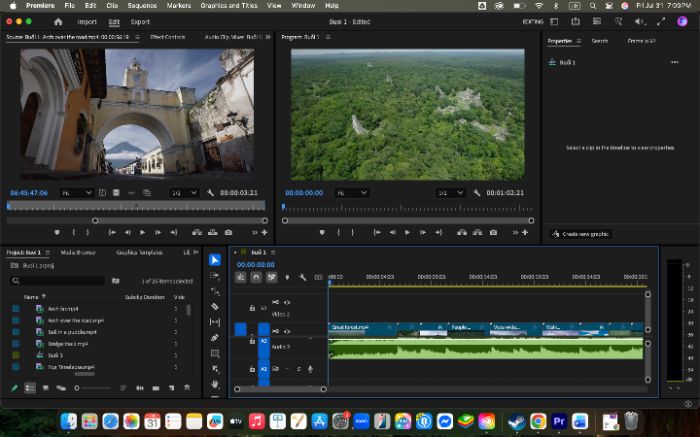Open the Sequence menu
Viewport: 700px width, 437px height.
click(x=142, y=6)
